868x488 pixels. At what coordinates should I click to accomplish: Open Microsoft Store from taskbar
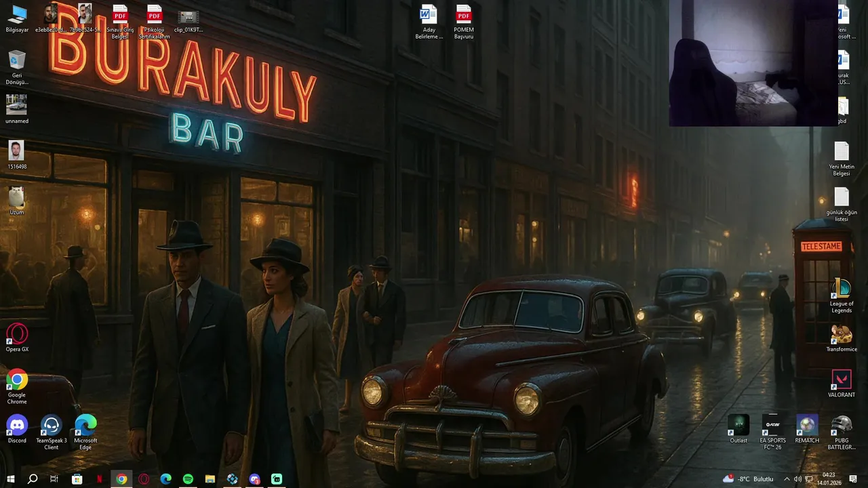click(77, 479)
